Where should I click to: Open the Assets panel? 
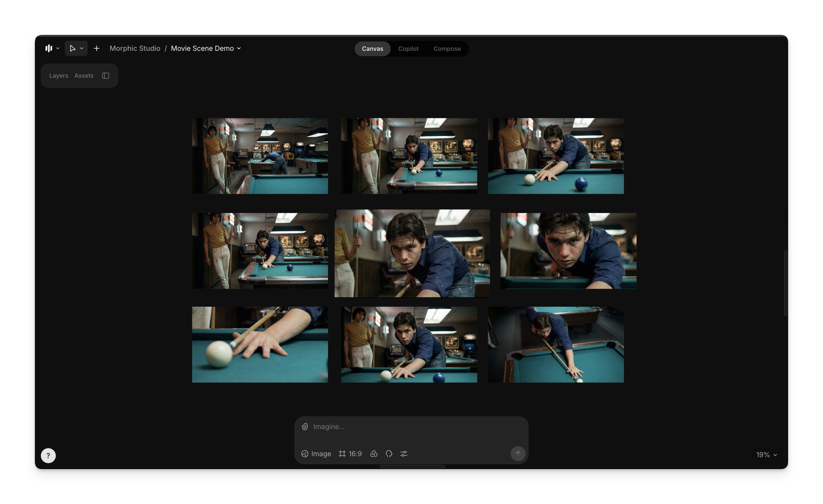coord(84,76)
